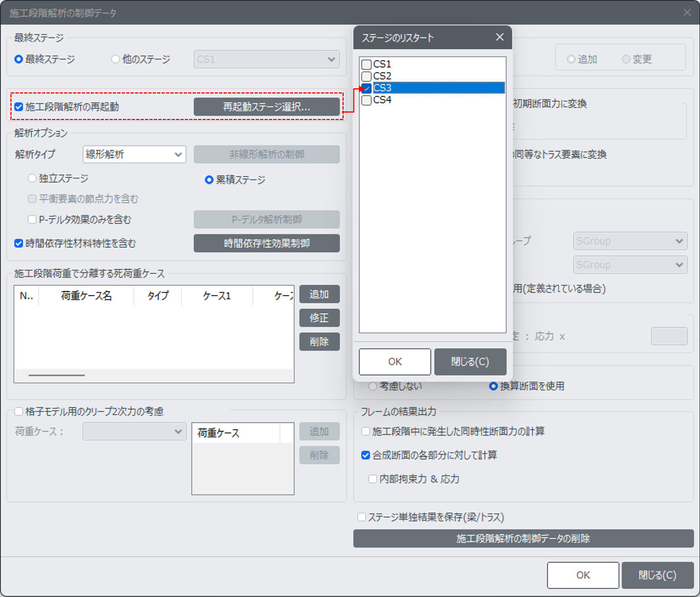Enable 格子モデル用のクリープ2次力の考慮
Screen dimensions: 700x597
tap(19, 412)
